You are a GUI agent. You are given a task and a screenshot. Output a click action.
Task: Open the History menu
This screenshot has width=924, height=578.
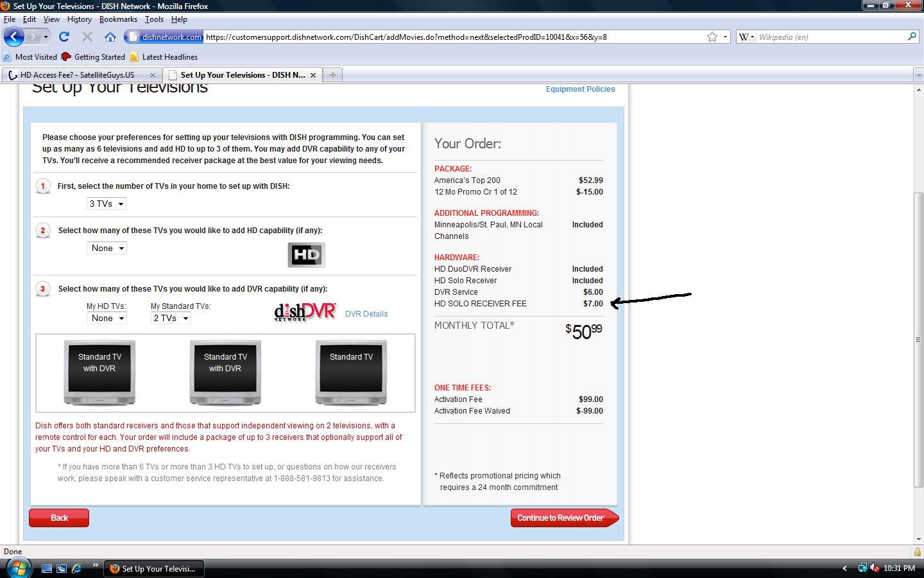point(80,19)
